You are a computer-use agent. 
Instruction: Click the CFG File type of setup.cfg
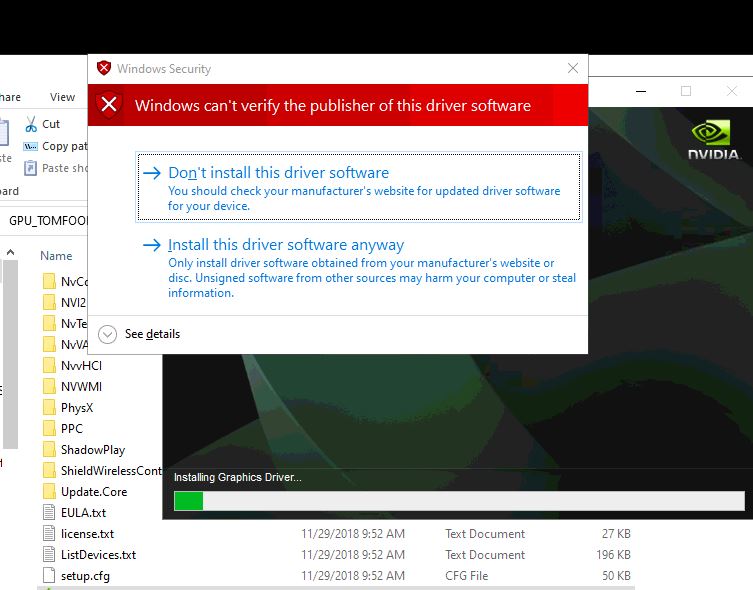point(466,576)
